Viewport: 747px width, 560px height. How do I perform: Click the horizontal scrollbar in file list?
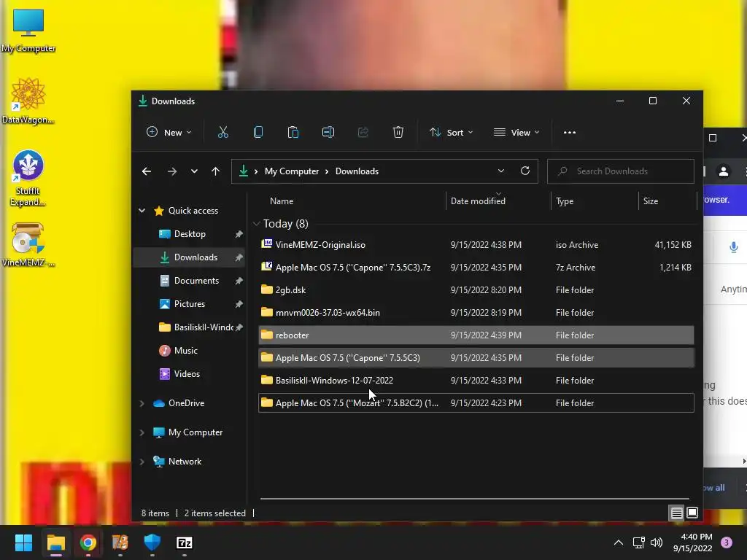tap(474, 499)
